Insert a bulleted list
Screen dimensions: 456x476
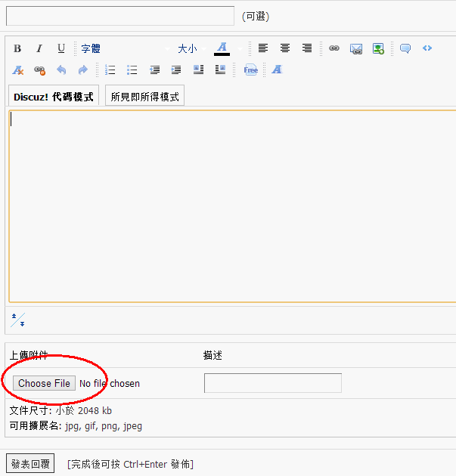click(132, 70)
